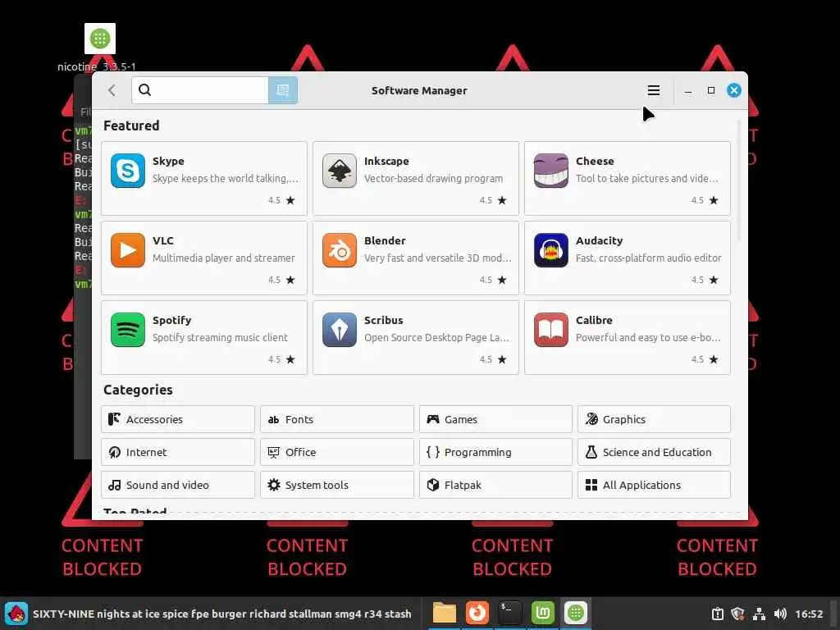
Task: Show All Applications category
Action: (x=654, y=484)
